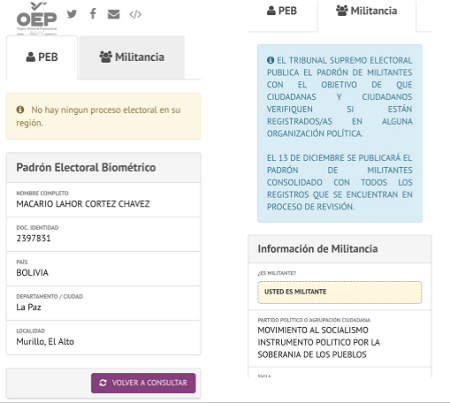Click the Tribunal Supremo Electoral notice text
This screenshot has height=403, width=450.
click(340, 97)
